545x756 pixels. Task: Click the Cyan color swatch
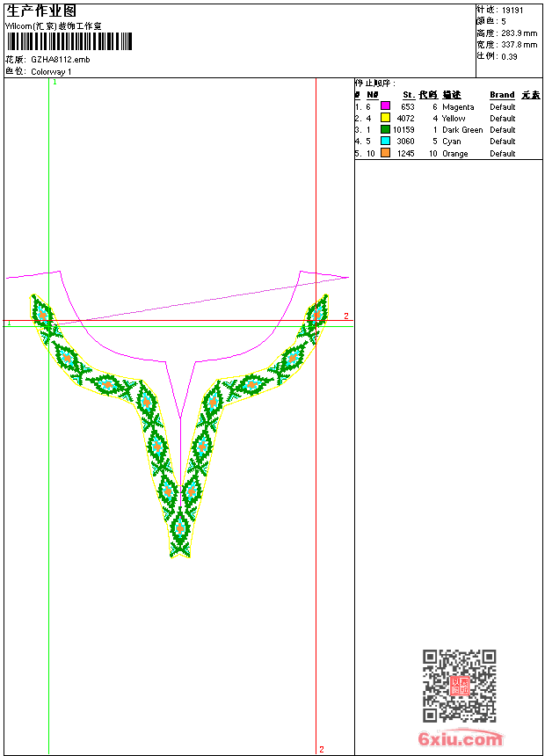click(385, 141)
